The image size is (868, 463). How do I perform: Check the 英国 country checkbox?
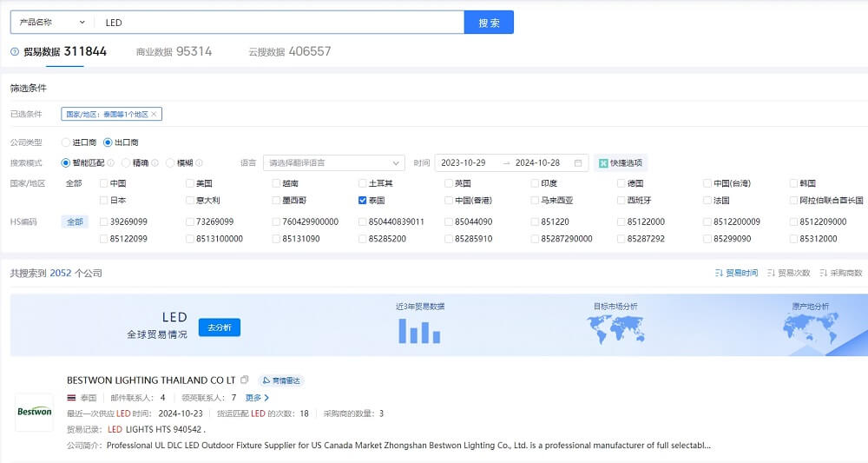[x=449, y=183]
